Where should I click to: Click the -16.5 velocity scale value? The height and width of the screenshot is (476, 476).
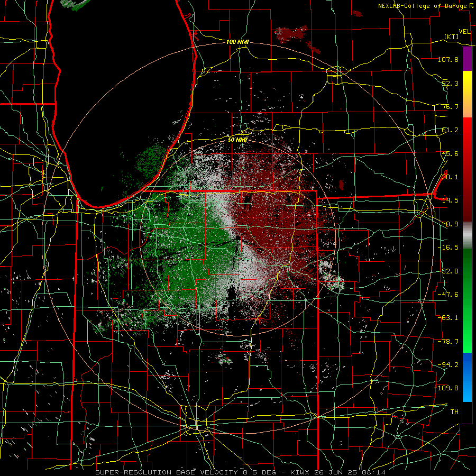[448, 248]
